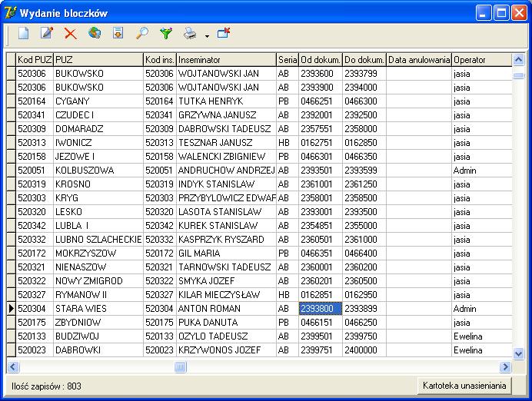Click the close-window toolbar icon

click(x=224, y=33)
